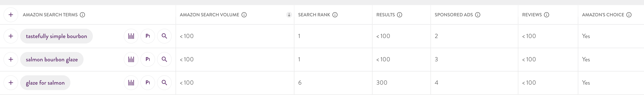
Task: Click P1 icon in glaze for salmon row
Action: [x=148, y=83]
